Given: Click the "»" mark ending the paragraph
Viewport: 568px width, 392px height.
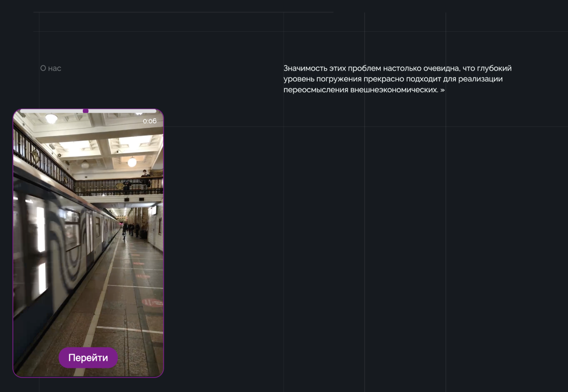Looking at the screenshot, I should 442,90.
